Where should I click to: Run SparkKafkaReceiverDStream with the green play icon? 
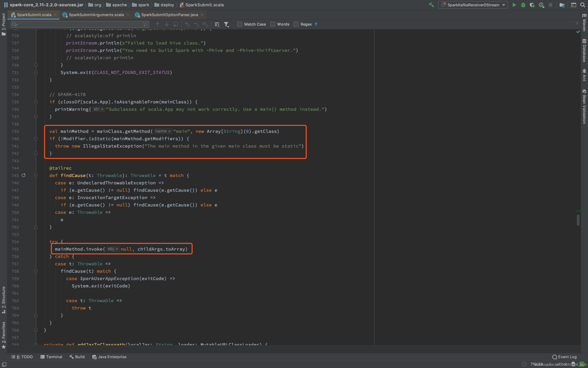click(x=514, y=5)
